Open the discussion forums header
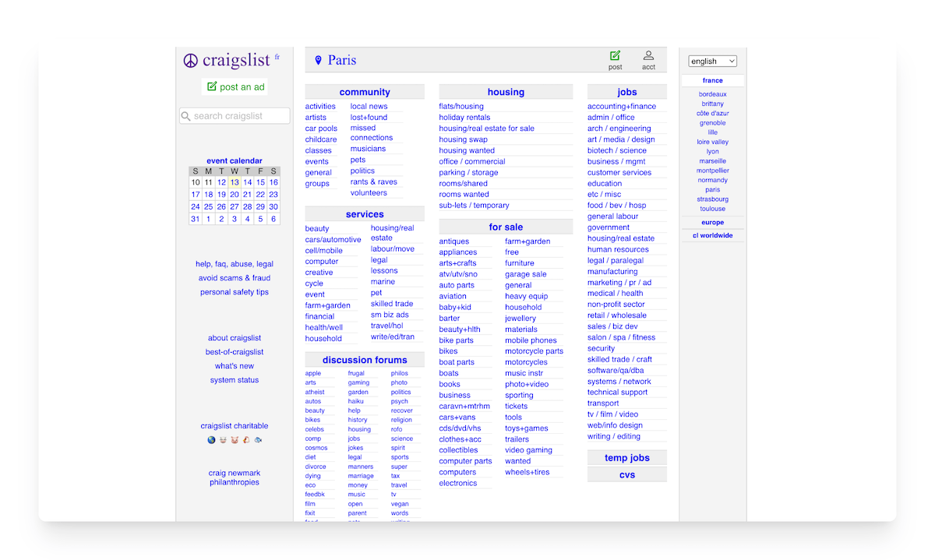Image resolution: width=935 pixels, height=560 pixels. 365,360
